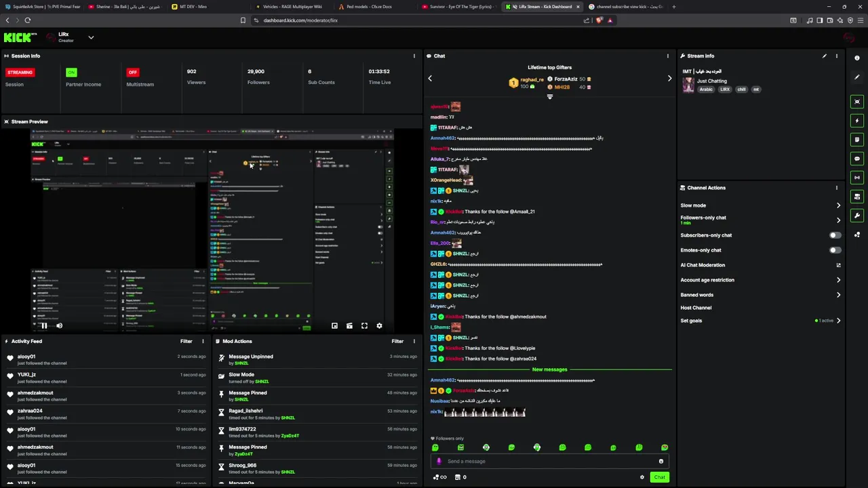This screenshot has width=868, height=488.
Task: Open chat settings gear
Action: tap(642, 477)
